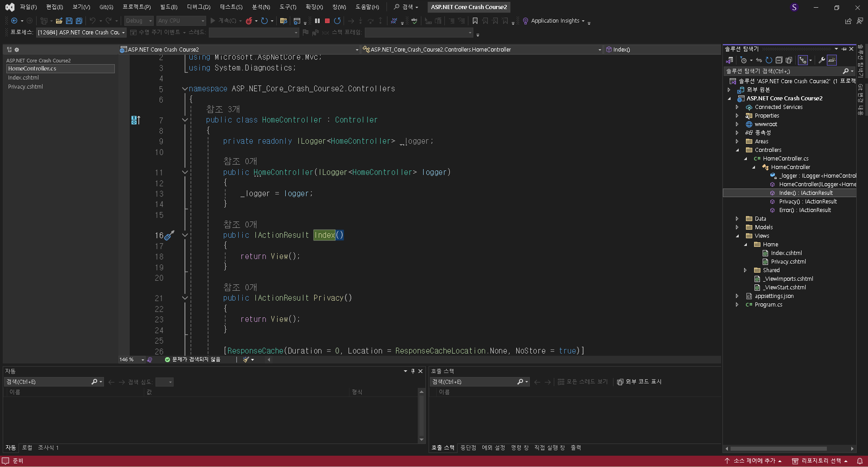Click the Live Share icon
This screenshot has width=868, height=467.
click(x=848, y=21)
